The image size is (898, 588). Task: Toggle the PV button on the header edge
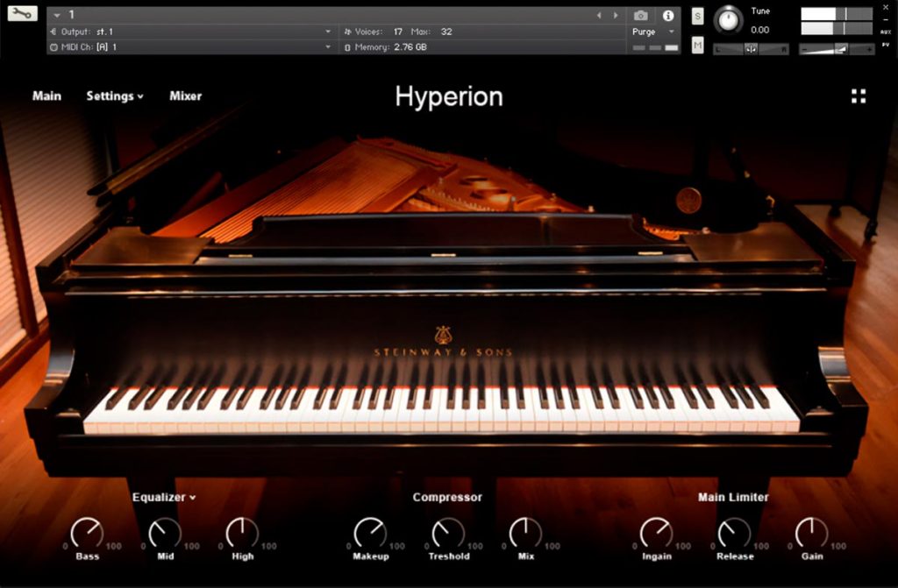coord(886,46)
